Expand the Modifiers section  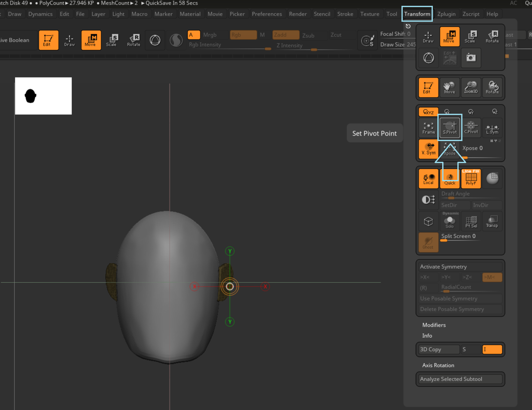[x=434, y=325]
